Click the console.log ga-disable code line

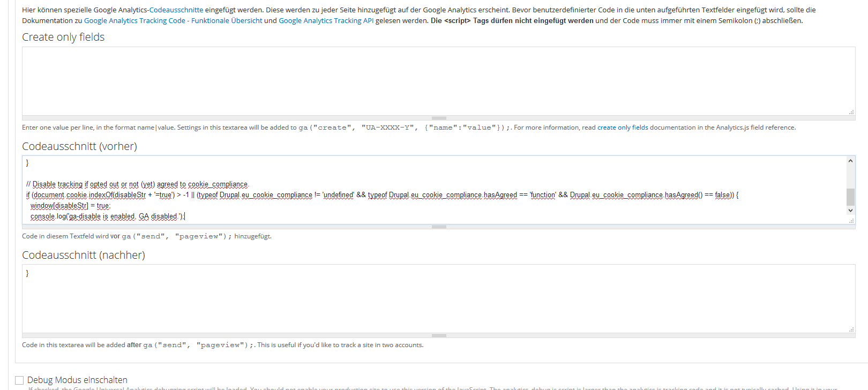tap(108, 216)
